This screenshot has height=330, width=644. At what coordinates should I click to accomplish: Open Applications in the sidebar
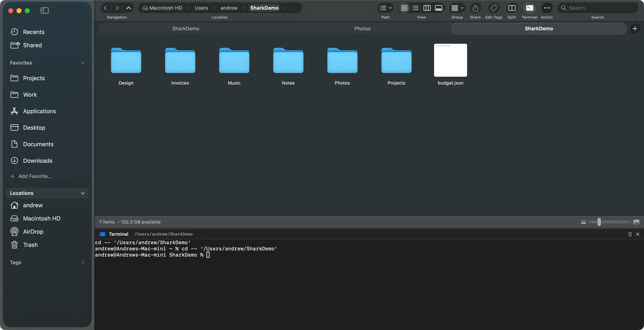(x=47, y=111)
